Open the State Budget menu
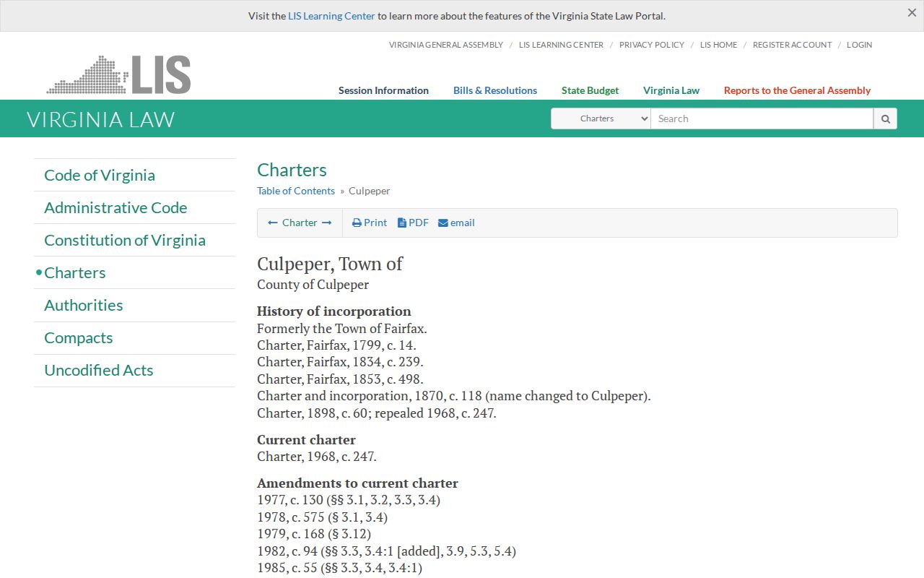This screenshot has height=578, width=924. click(590, 90)
